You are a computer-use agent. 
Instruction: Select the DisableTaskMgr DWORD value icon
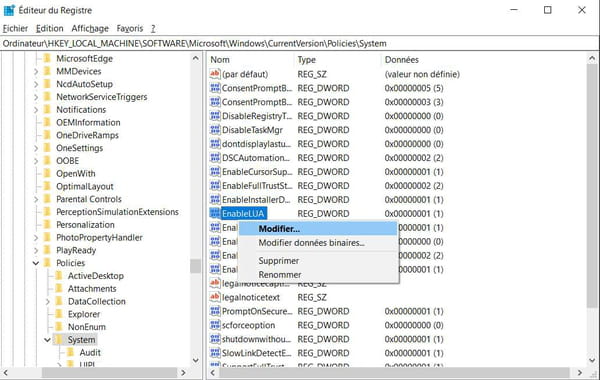(215, 130)
